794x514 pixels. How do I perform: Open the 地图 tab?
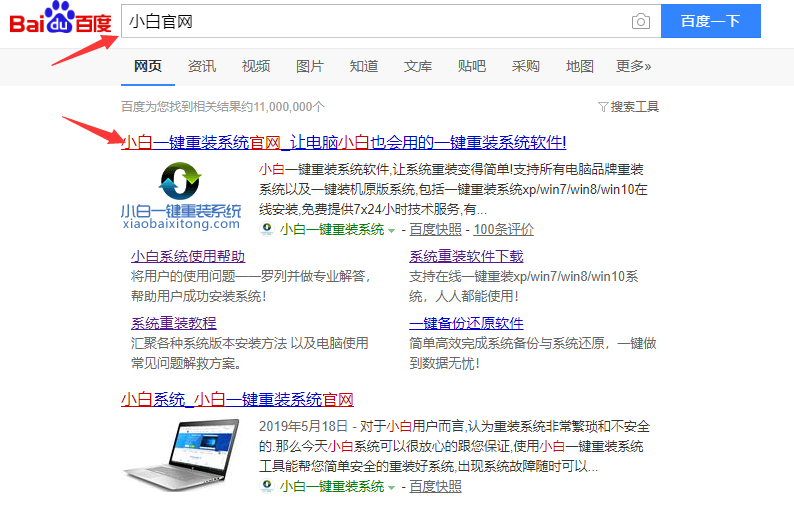(579, 66)
